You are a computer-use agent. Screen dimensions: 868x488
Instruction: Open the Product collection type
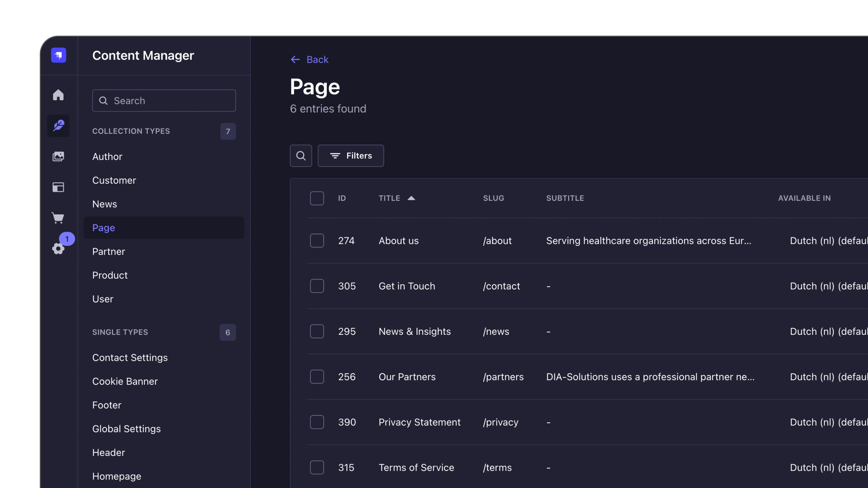(110, 275)
